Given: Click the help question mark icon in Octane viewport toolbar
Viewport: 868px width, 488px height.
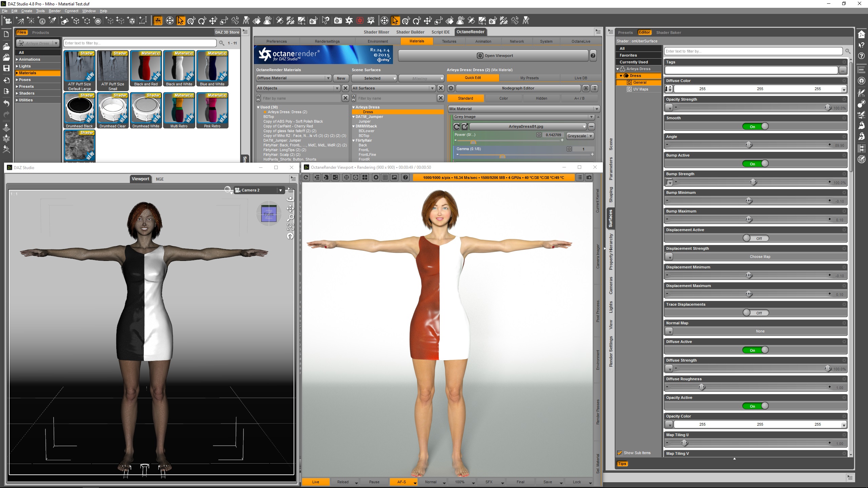Looking at the screenshot, I should (x=405, y=177).
